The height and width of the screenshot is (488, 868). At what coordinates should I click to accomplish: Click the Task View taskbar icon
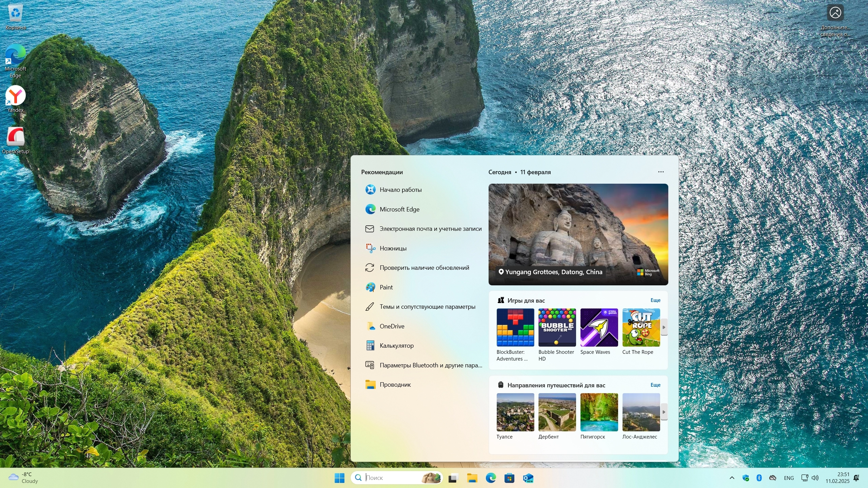tap(453, 478)
